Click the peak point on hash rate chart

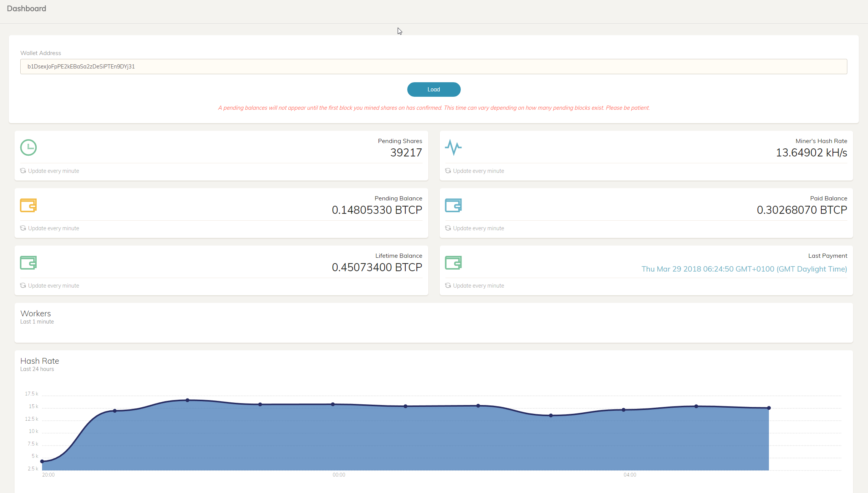click(187, 400)
